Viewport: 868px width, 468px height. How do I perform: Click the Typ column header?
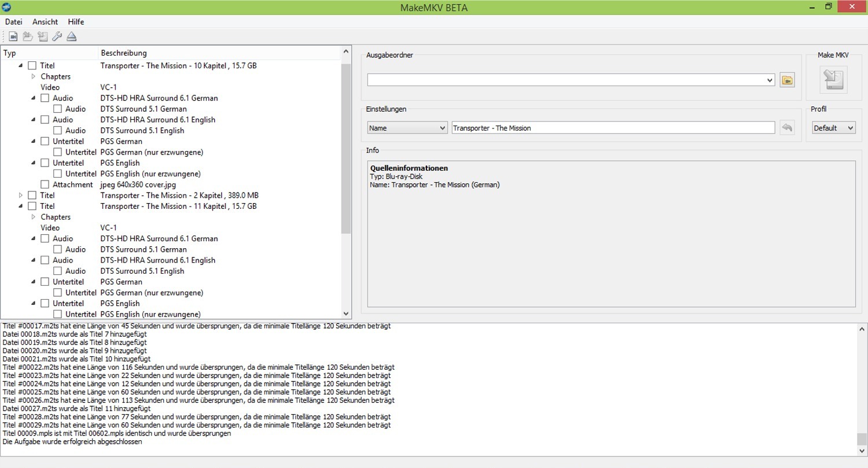50,53
